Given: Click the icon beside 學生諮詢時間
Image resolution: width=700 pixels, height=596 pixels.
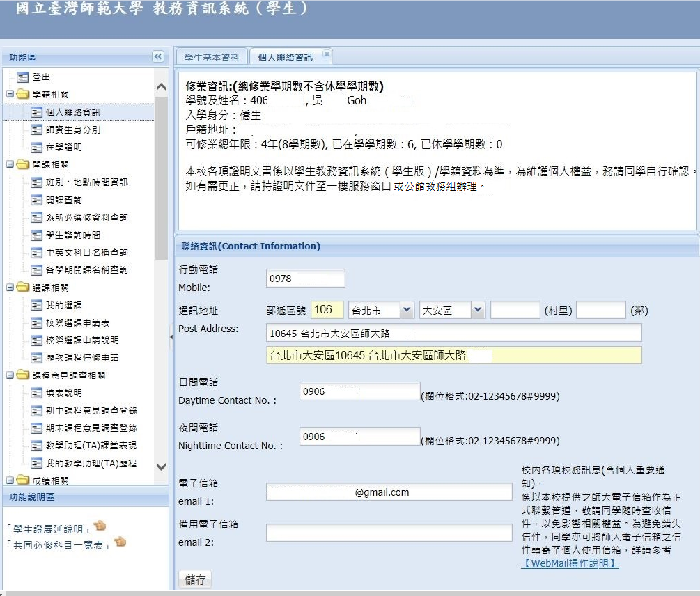Looking at the screenshot, I should coord(37,235).
